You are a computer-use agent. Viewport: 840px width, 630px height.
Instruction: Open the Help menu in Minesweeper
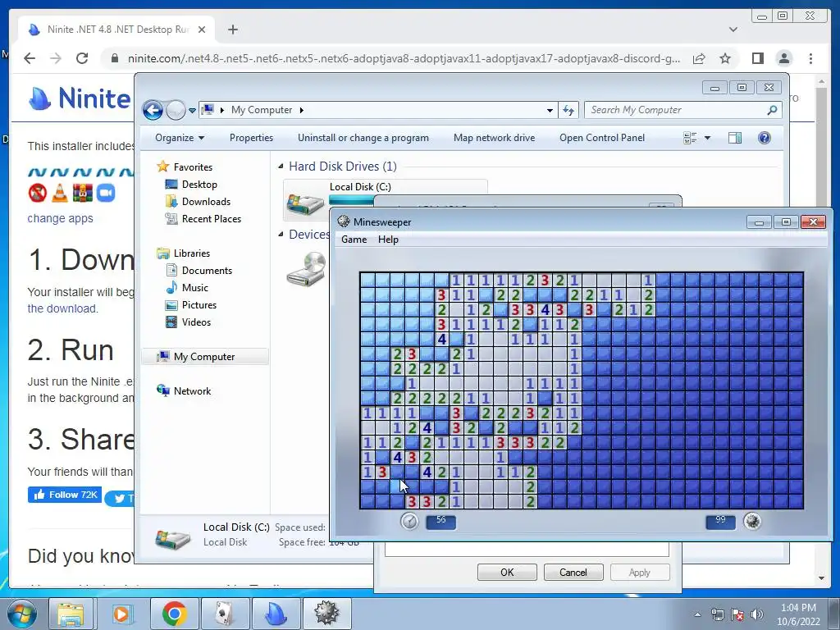[x=388, y=240]
